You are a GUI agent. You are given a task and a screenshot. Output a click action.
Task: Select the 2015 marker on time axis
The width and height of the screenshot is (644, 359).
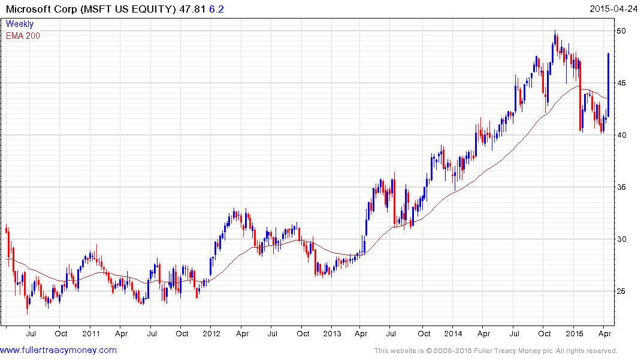574,333
